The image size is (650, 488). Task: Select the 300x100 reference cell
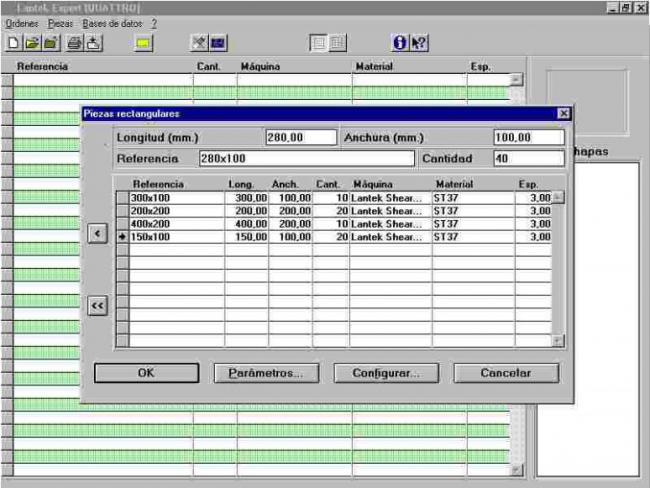pos(177,198)
